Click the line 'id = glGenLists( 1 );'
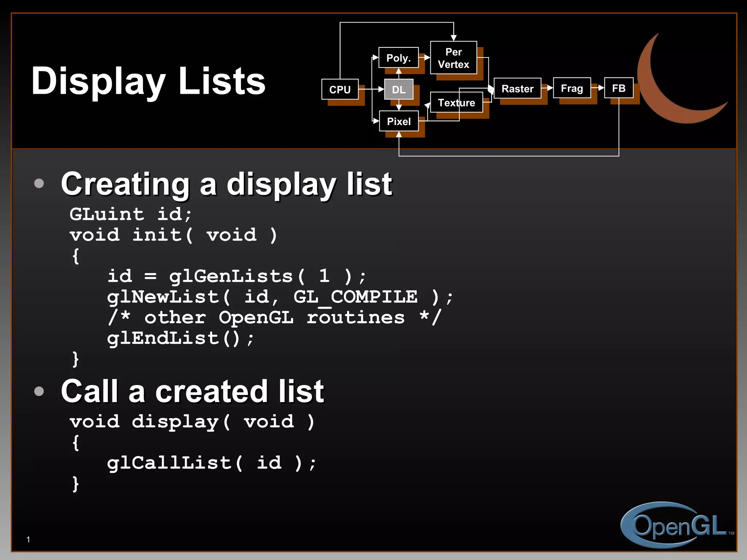This screenshot has width=747, height=560. click(236, 276)
